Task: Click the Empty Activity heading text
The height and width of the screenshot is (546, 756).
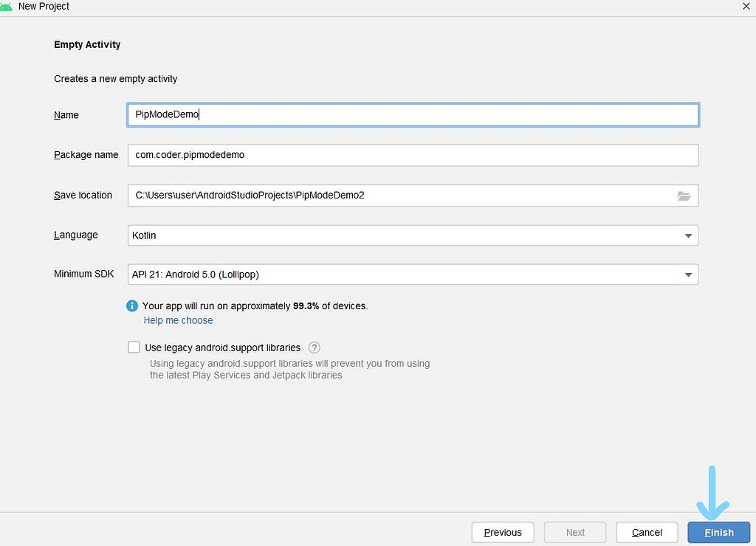Action: point(87,44)
